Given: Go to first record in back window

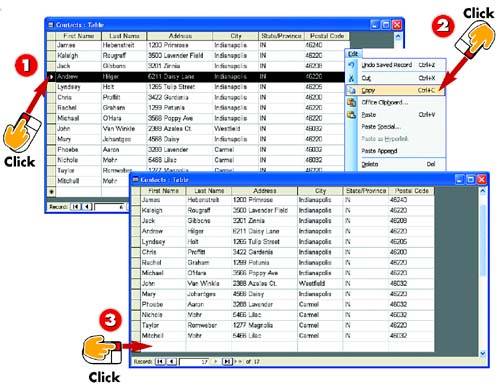Looking at the screenshot, I should [x=76, y=207].
